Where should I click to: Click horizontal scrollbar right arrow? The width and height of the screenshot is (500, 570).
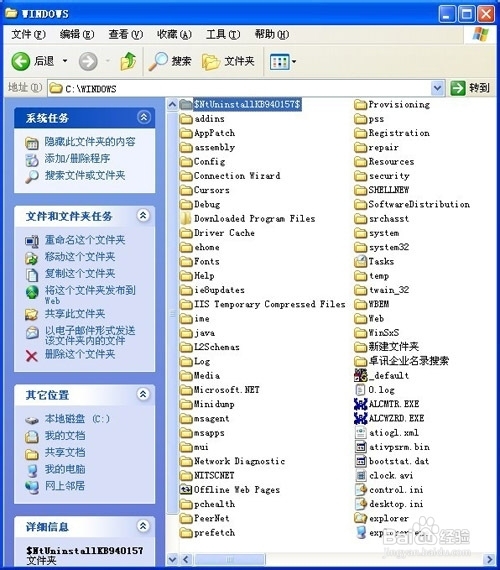coord(489,559)
